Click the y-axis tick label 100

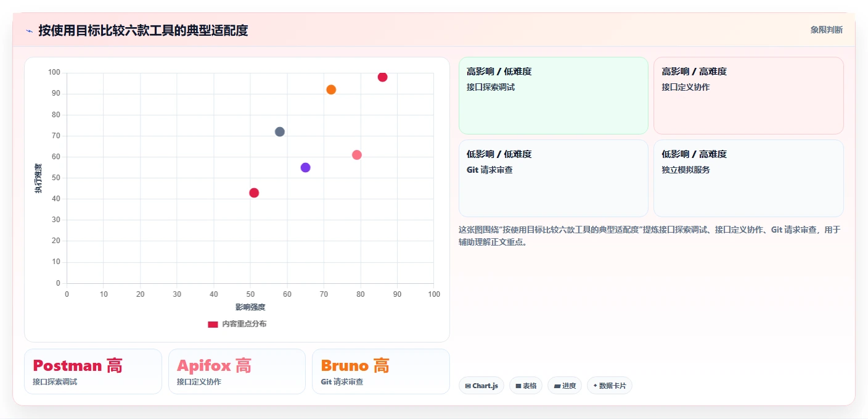click(x=54, y=73)
